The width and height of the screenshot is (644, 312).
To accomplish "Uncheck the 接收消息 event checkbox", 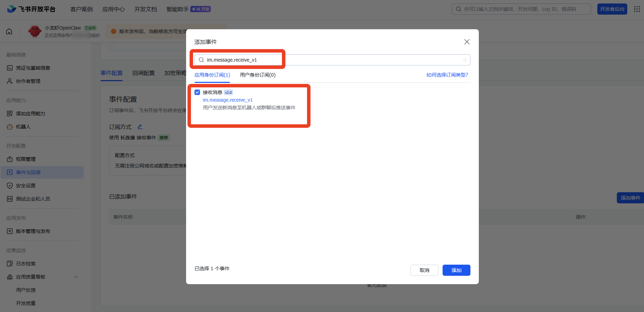I will click(x=197, y=92).
